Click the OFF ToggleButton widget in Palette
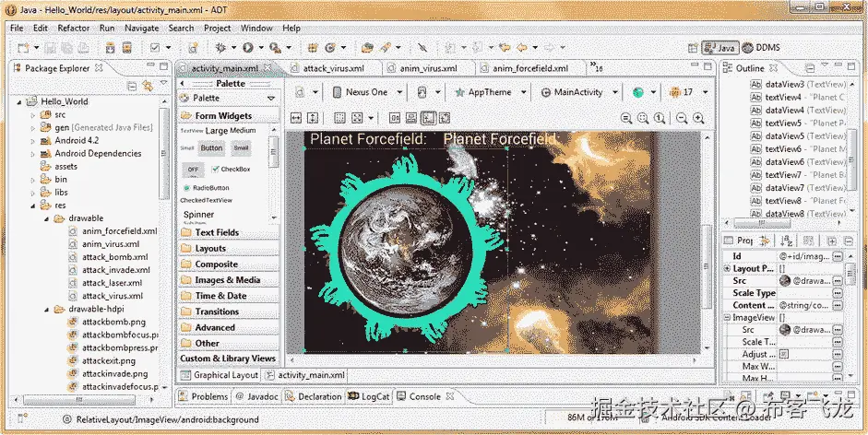 [193, 170]
